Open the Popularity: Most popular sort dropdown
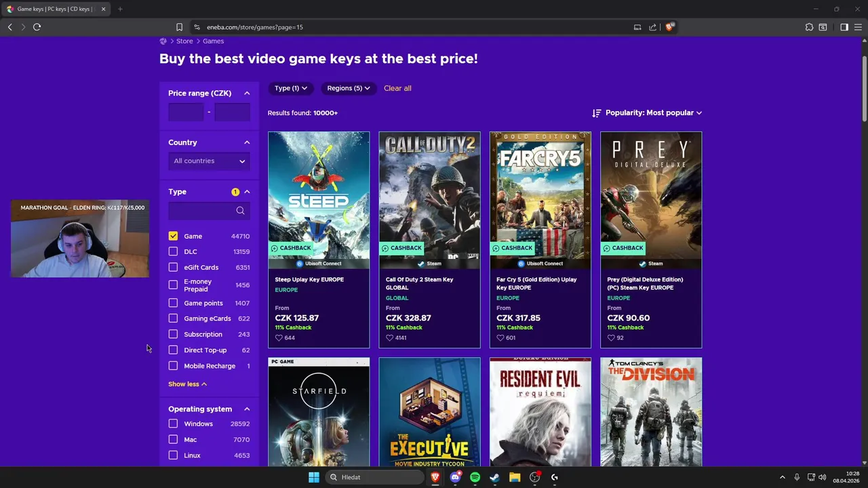Image resolution: width=868 pixels, height=488 pixels. click(654, 113)
